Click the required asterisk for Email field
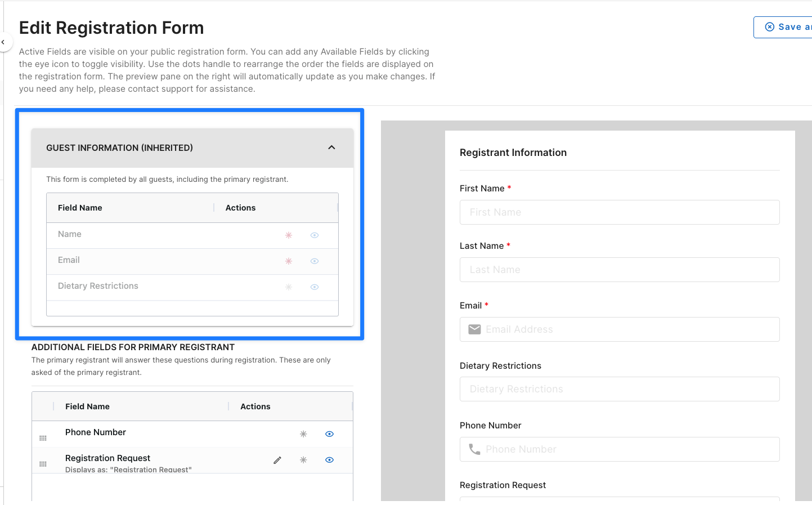 pos(289,261)
